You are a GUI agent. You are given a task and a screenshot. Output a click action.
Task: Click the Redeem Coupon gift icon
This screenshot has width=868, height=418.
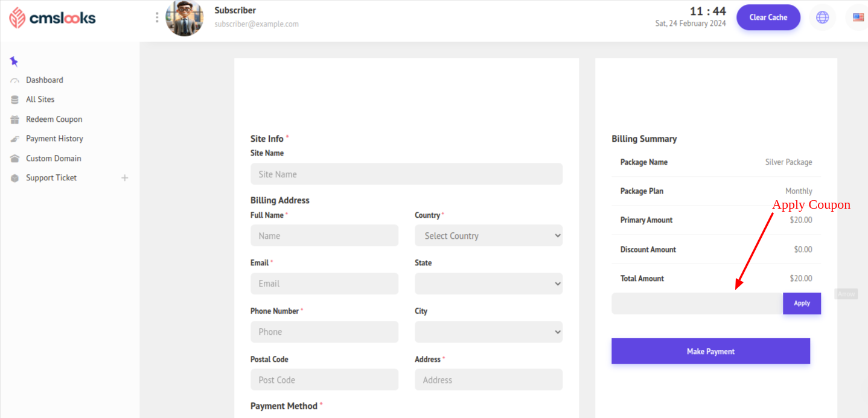14,119
